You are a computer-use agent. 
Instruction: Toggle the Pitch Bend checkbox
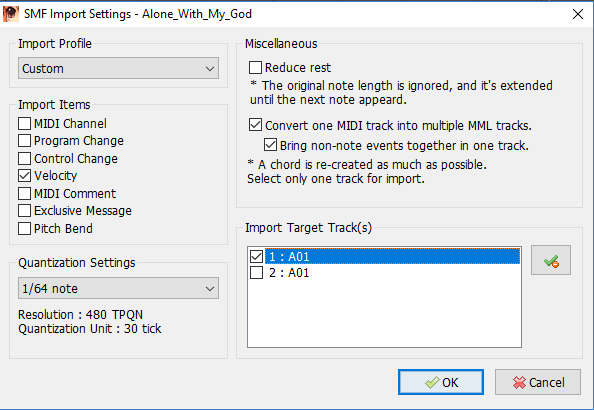(25, 228)
